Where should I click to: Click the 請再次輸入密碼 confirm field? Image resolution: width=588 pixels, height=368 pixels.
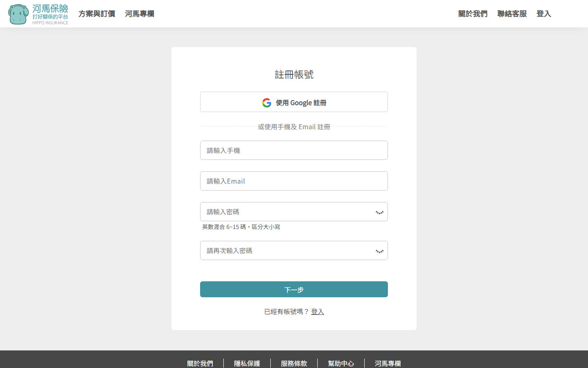(286, 250)
